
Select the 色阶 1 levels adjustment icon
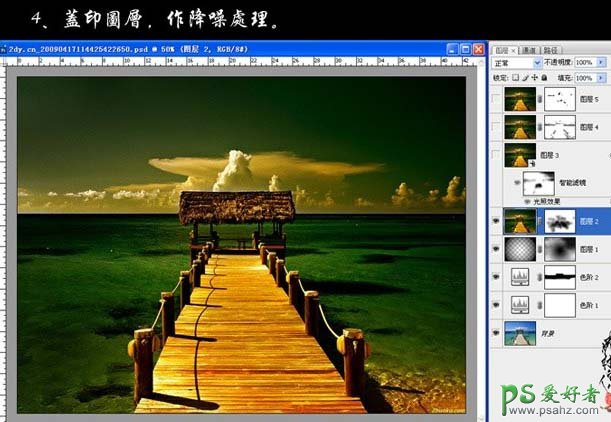tap(519, 303)
